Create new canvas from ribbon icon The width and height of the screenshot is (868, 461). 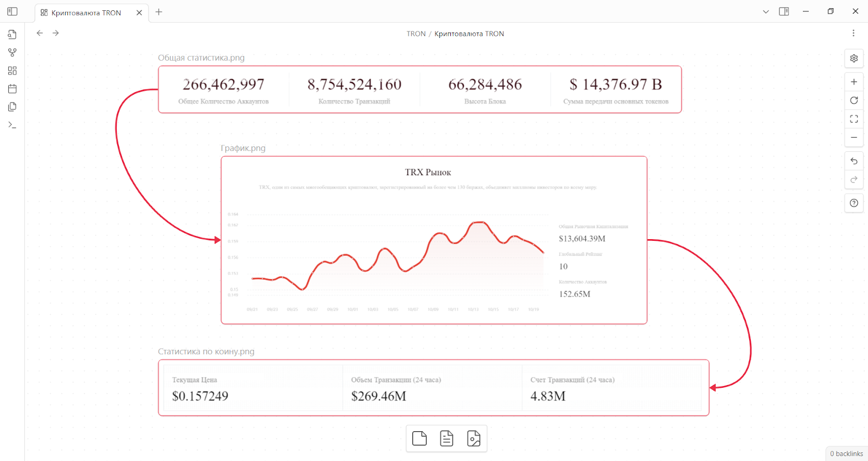pos(12,71)
